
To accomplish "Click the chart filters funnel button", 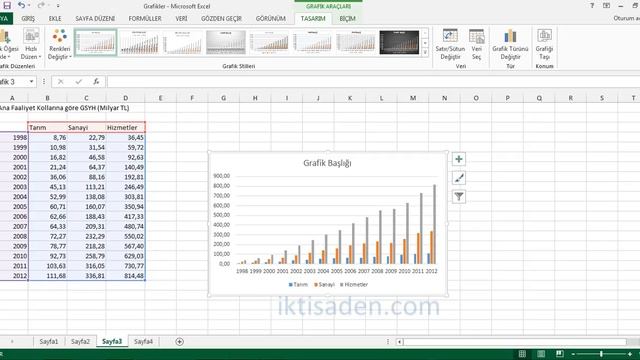I will point(459,197).
